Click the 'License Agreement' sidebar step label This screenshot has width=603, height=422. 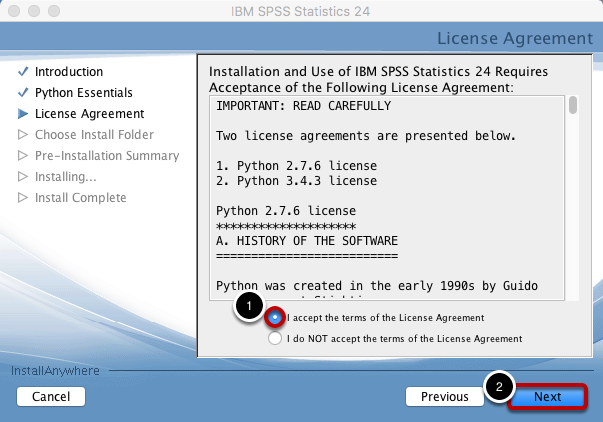(89, 114)
